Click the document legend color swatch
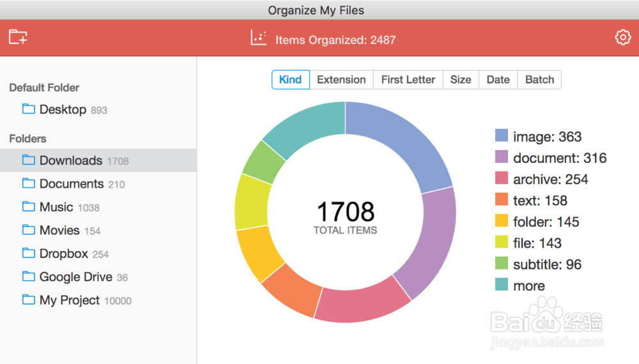 [502, 156]
